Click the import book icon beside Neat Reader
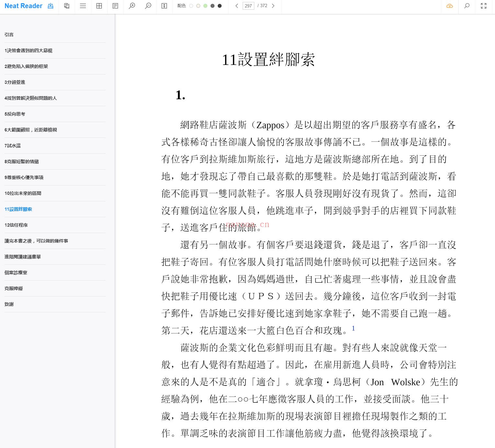Screen dimensions: 495x448 tap(51, 6)
